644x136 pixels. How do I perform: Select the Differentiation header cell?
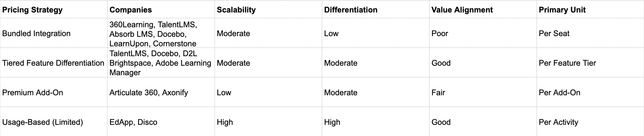[x=376, y=10]
